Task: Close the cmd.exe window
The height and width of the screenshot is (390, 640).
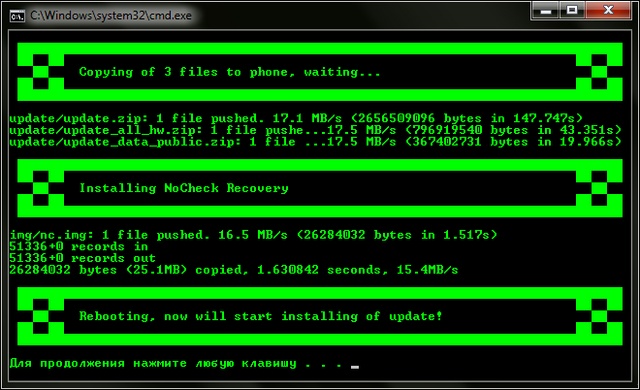Action: tap(608, 10)
